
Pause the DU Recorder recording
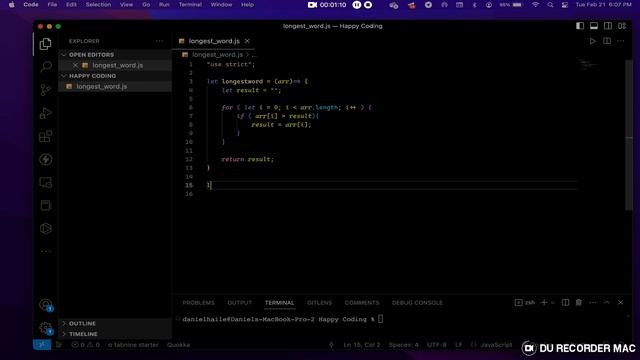point(357,5)
